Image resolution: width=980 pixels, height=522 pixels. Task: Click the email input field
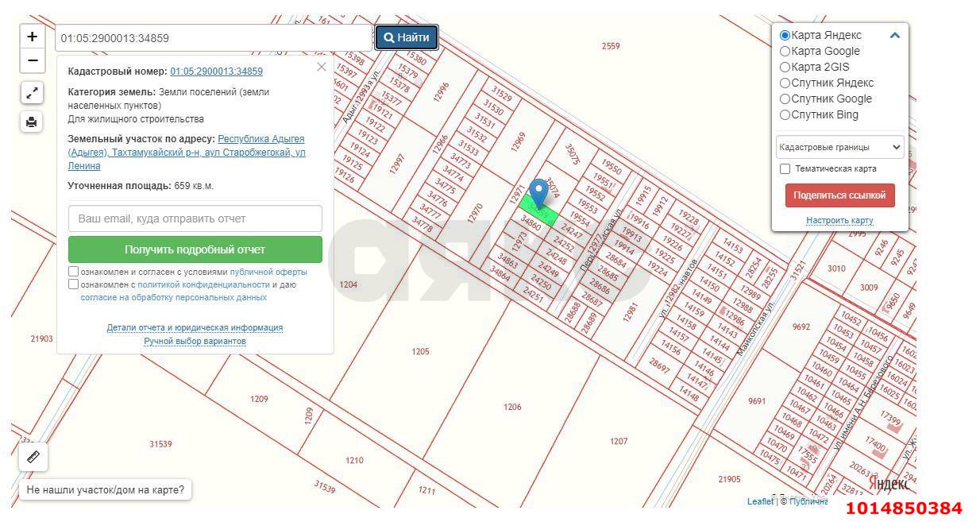coord(195,218)
